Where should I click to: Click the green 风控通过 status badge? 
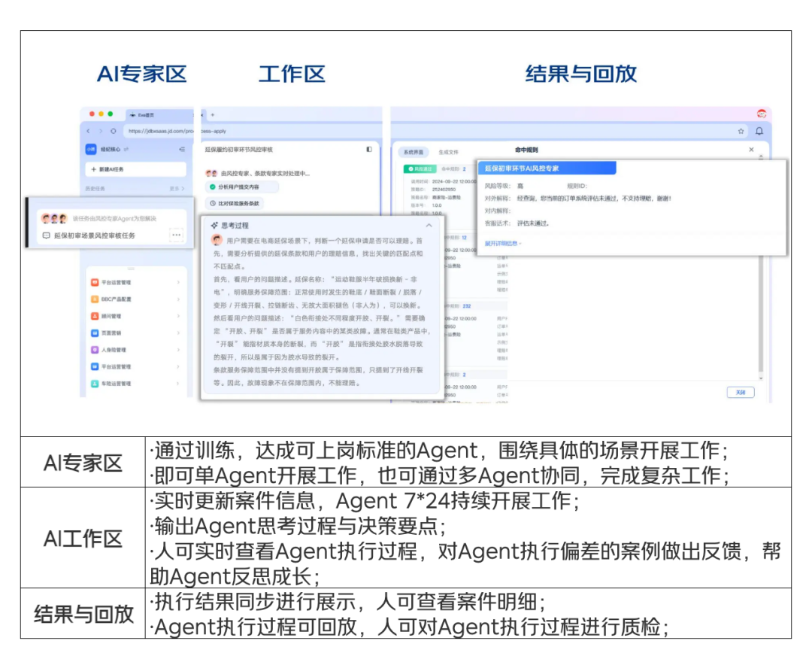click(420, 169)
